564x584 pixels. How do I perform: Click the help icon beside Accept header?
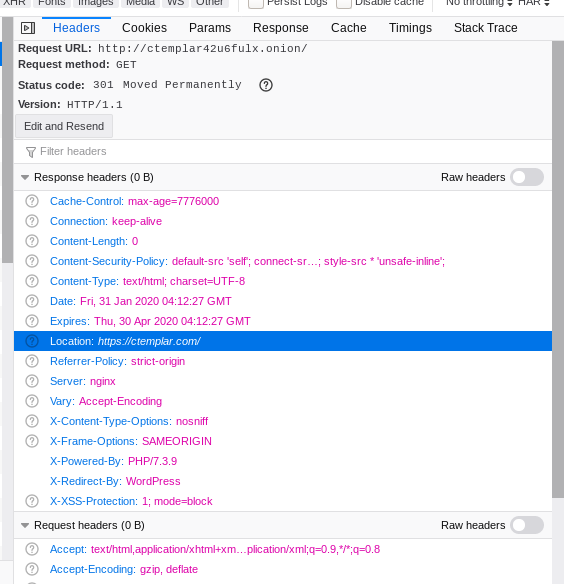click(x=32, y=549)
